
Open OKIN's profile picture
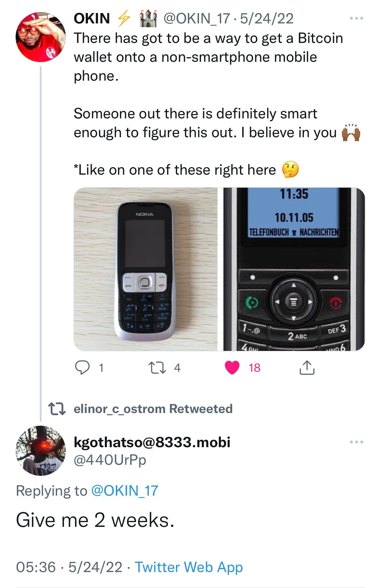click(x=41, y=37)
